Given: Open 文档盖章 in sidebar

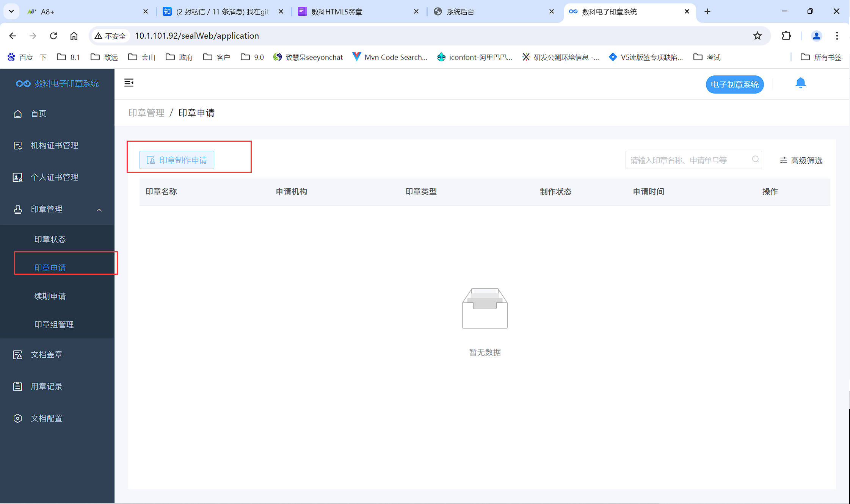Looking at the screenshot, I should [x=46, y=355].
